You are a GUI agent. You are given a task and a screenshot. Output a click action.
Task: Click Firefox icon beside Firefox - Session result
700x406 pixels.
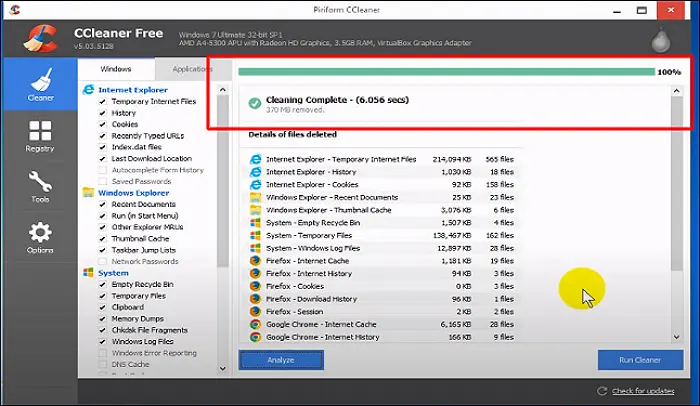click(255, 311)
